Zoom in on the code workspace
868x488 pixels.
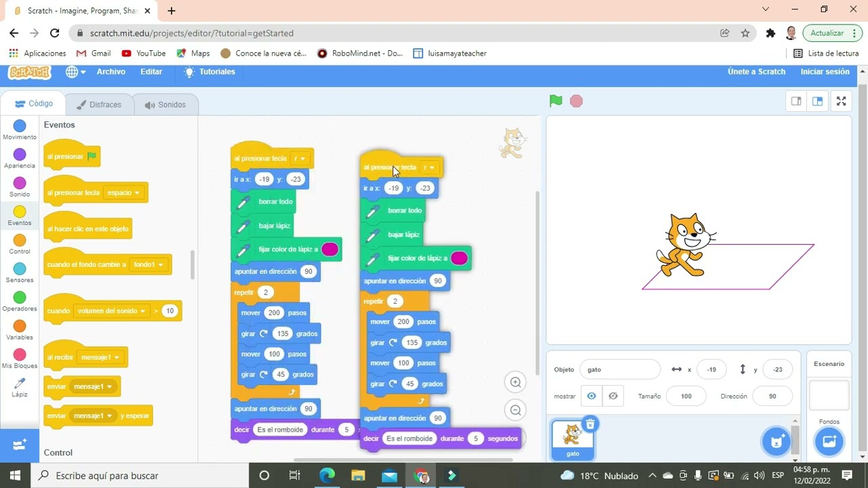click(515, 382)
